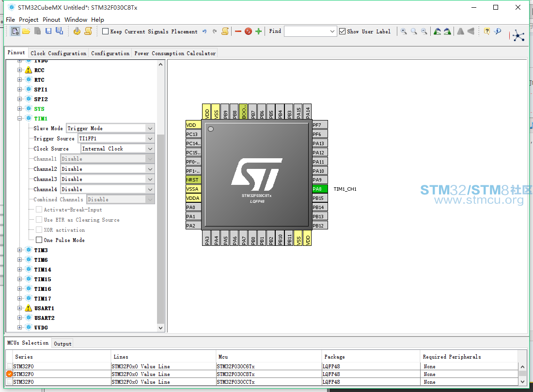Image resolution: width=533 pixels, height=392 pixels.
Task: Click the Redo arrow icon
Action: coord(215,31)
